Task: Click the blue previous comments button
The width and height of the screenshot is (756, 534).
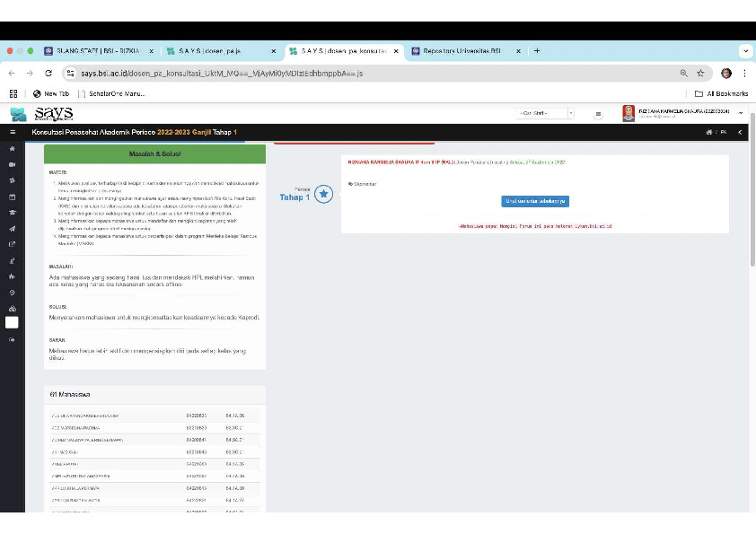Action: click(x=535, y=201)
